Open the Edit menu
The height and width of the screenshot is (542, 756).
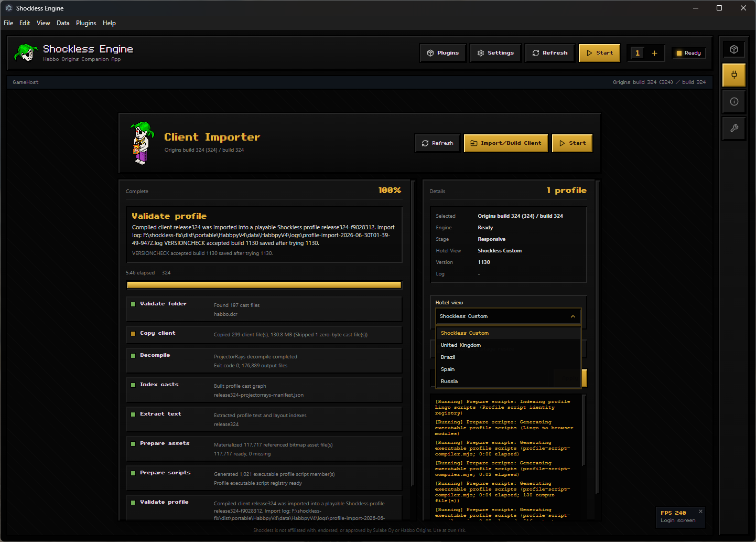25,23
